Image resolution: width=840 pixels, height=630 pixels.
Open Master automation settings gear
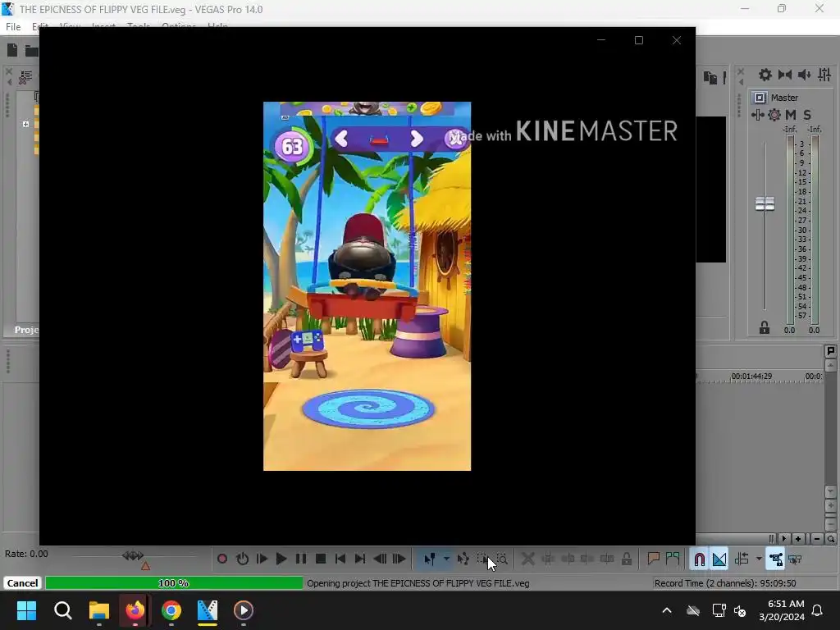774,115
